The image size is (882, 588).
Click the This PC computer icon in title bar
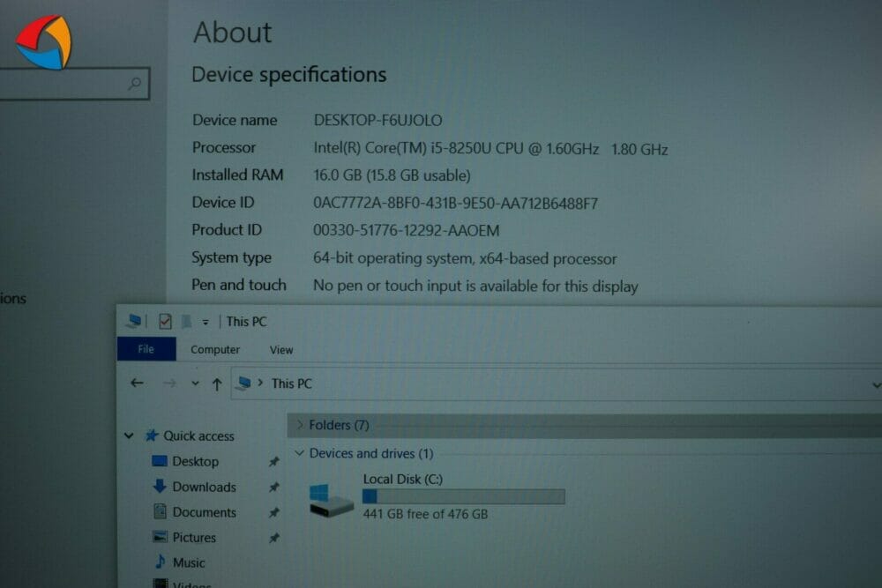[134, 321]
